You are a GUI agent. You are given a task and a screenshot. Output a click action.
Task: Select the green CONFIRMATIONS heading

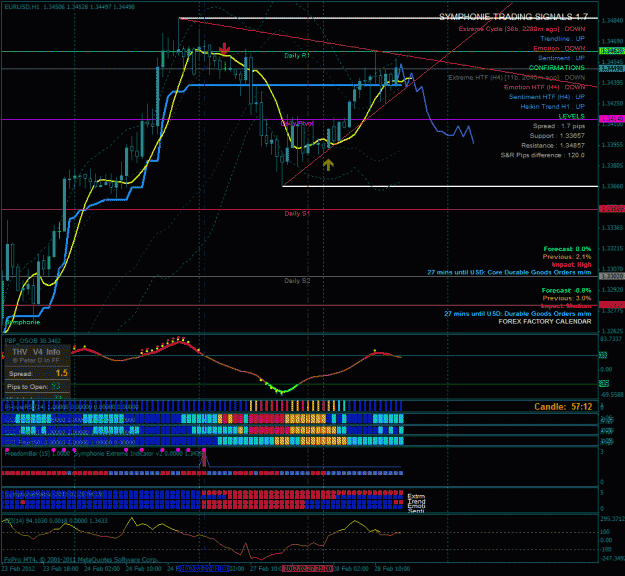[x=557, y=68]
